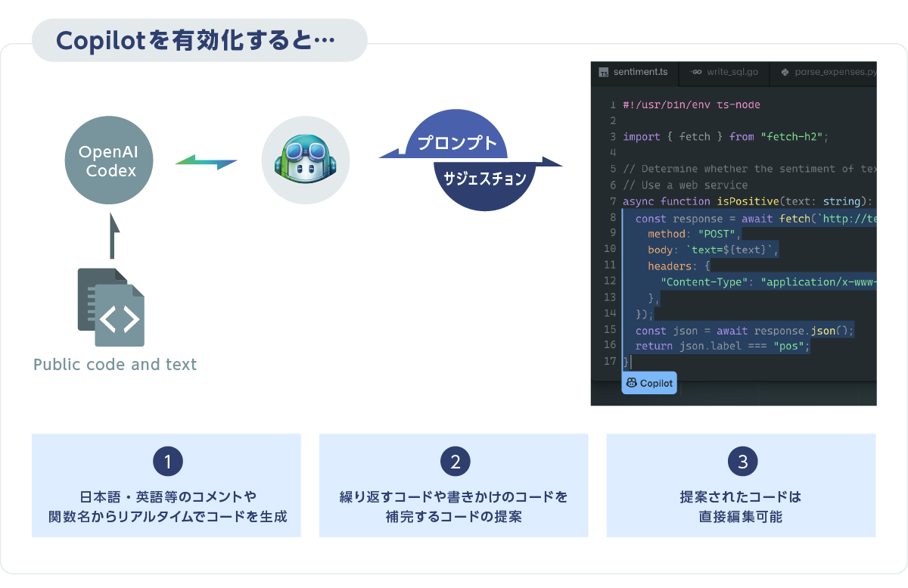Image resolution: width=908 pixels, height=588 pixels.
Task: Click the "POST" method string on line 9
Action: pos(719,234)
